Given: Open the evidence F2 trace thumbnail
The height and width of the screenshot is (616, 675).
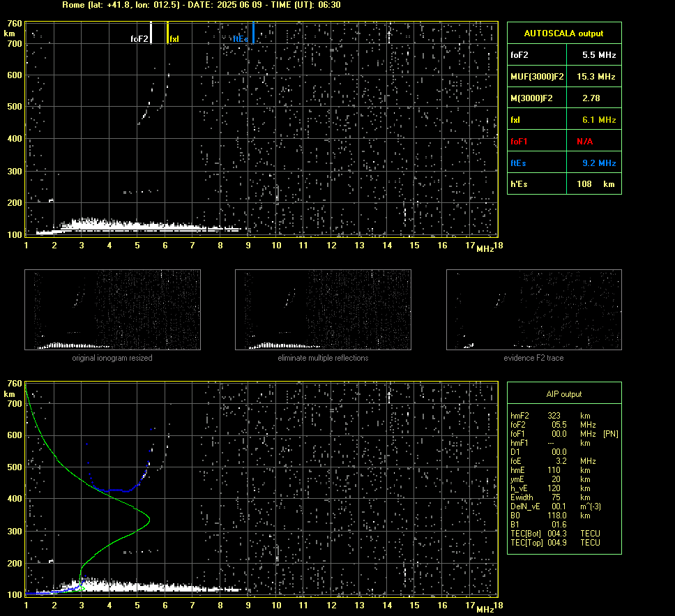Looking at the screenshot, I should (x=534, y=310).
